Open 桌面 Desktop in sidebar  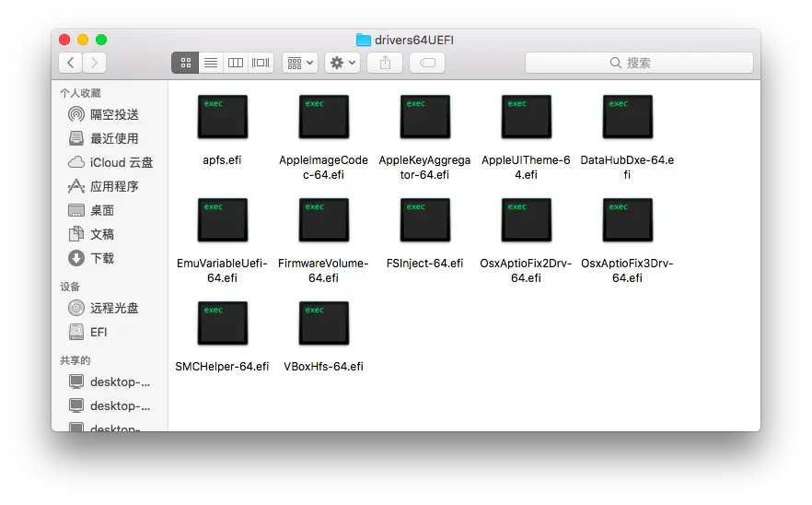click(91, 210)
